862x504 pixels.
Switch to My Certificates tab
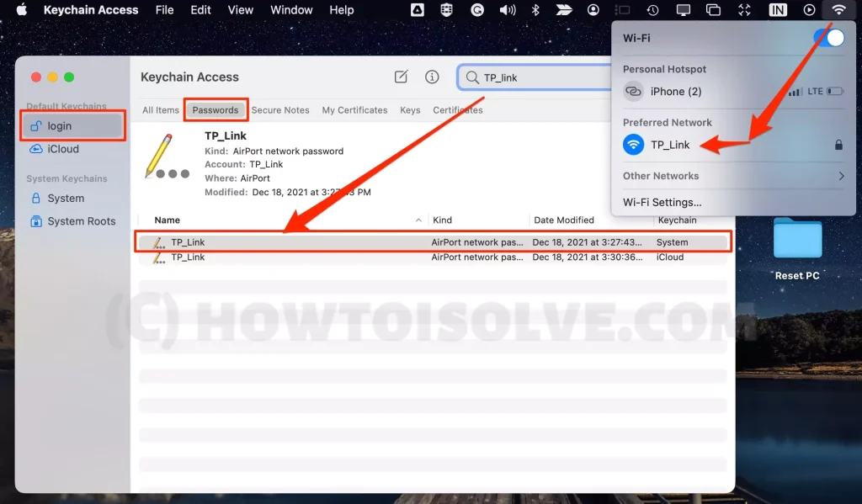tap(354, 110)
